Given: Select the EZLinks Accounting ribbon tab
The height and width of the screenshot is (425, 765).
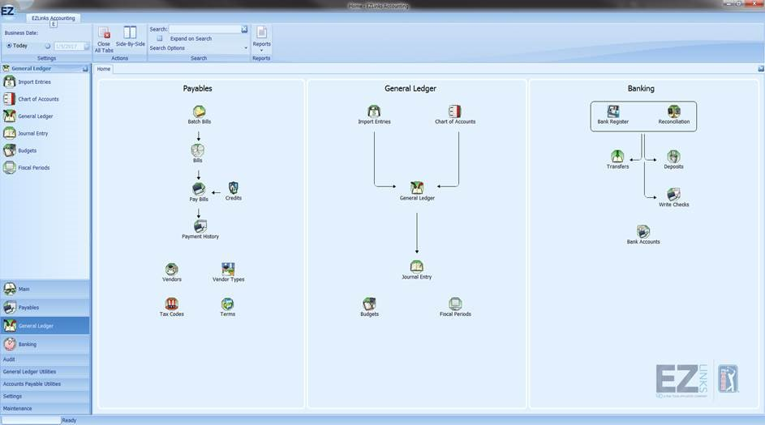Looking at the screenshot, I should point(53,18).
